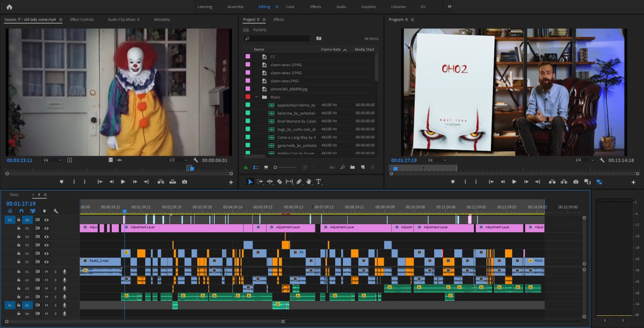This screenshot has width=644, height=328.
Task: Enable voice-over record on A4
Action: (64, 297)
